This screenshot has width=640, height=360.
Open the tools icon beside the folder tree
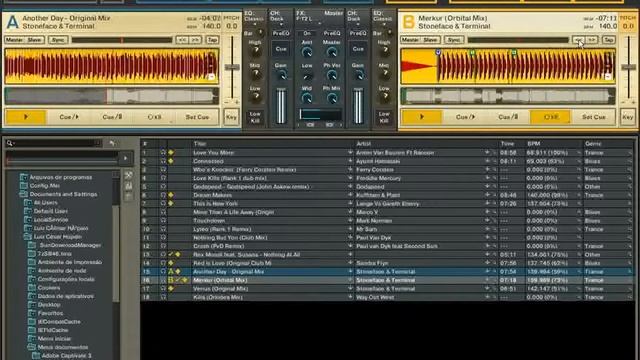[129, 176]
